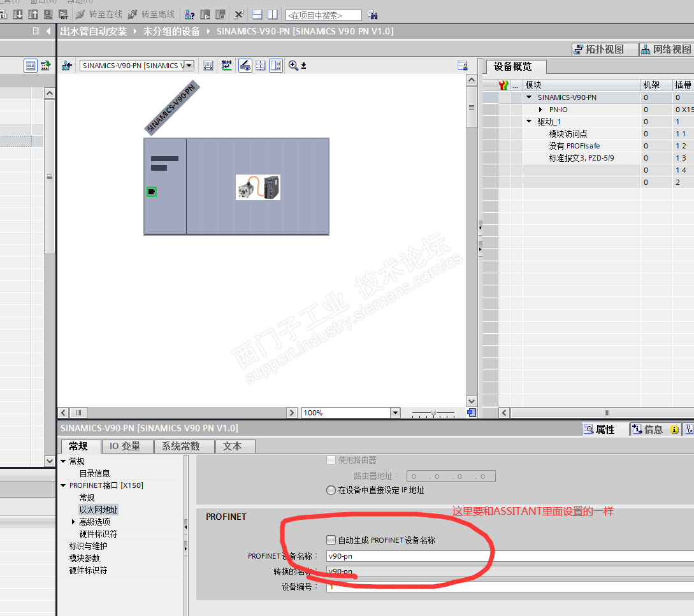Viewport: 694px width, 616px height.
Task: Select 以太网地址 tree item
Action: coord(98,510)
